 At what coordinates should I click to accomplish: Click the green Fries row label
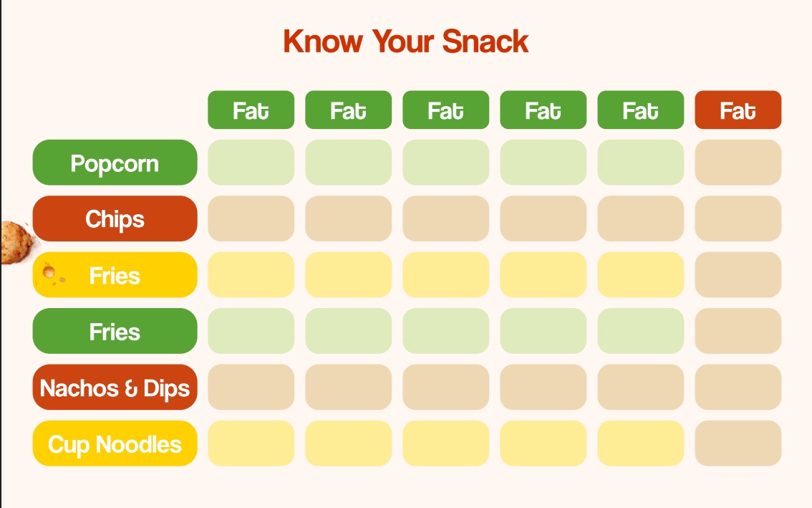tap(115, 331)
